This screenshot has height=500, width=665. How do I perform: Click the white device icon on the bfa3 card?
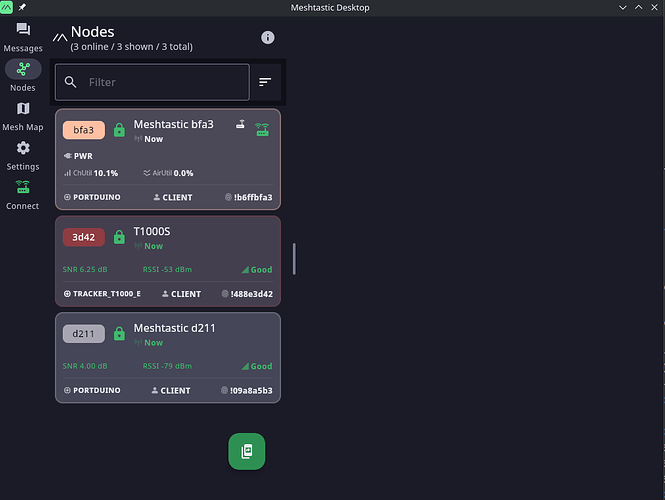(240, 124)
